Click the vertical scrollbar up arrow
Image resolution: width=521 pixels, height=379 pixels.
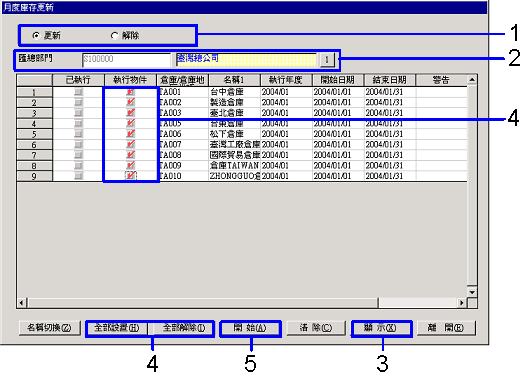click(x=472, y=80)
